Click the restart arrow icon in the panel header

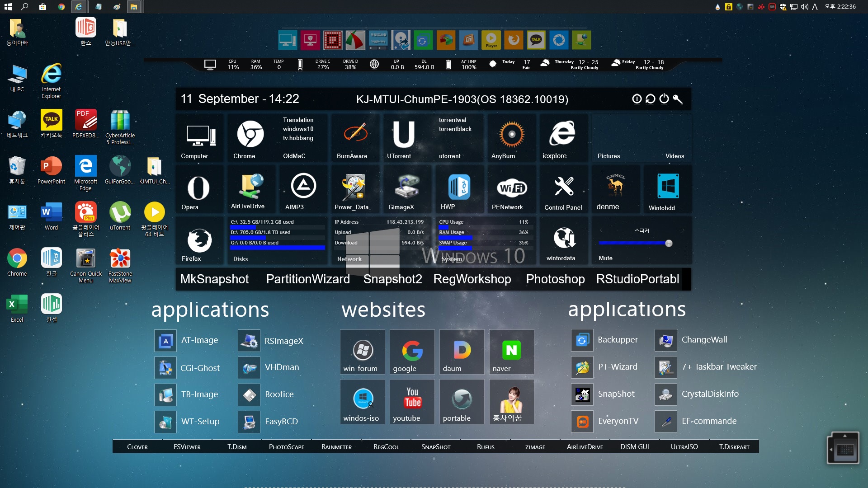(650, 99)
